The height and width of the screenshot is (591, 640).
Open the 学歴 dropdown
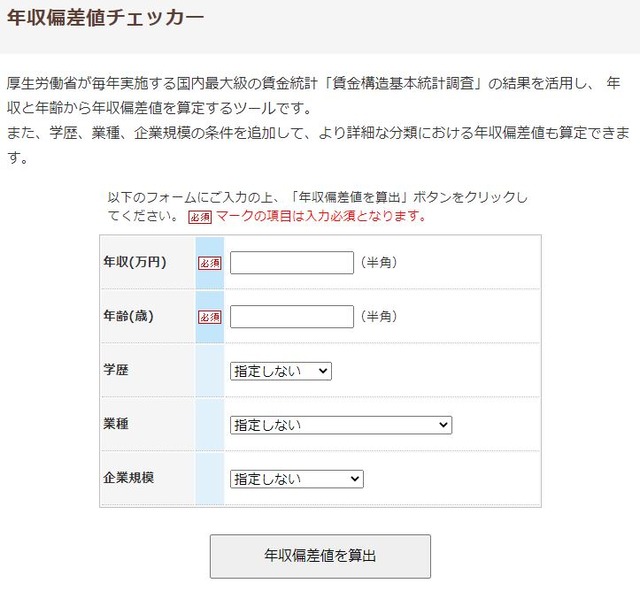tap(280, 371)
